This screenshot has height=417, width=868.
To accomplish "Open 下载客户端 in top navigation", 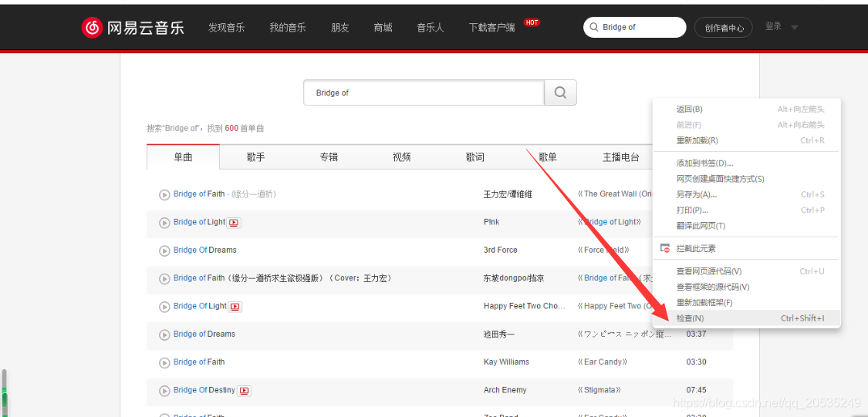I will pyautogui.click(x=491, y=28).
